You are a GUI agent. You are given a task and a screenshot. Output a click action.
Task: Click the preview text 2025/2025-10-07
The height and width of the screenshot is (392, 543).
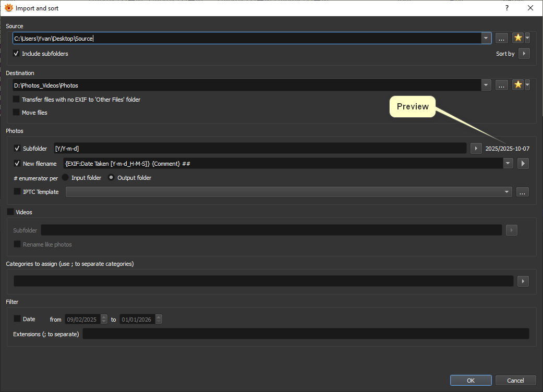(508, 149)
